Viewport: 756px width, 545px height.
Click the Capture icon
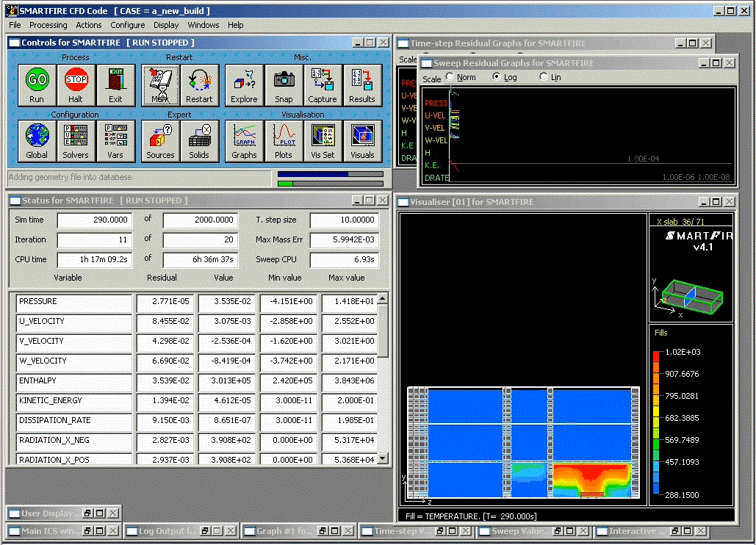pos(323,84)
